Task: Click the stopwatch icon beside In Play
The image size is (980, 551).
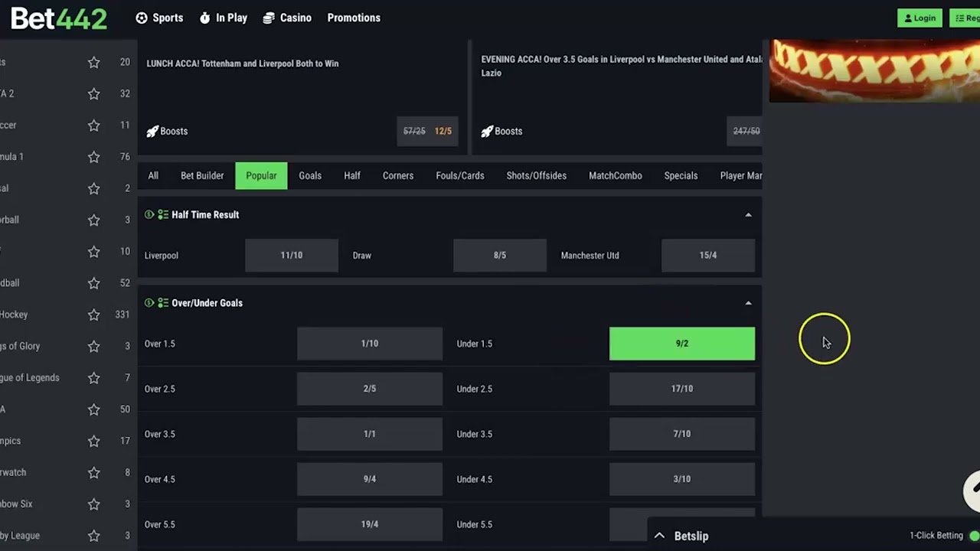Action: (205, 18)
